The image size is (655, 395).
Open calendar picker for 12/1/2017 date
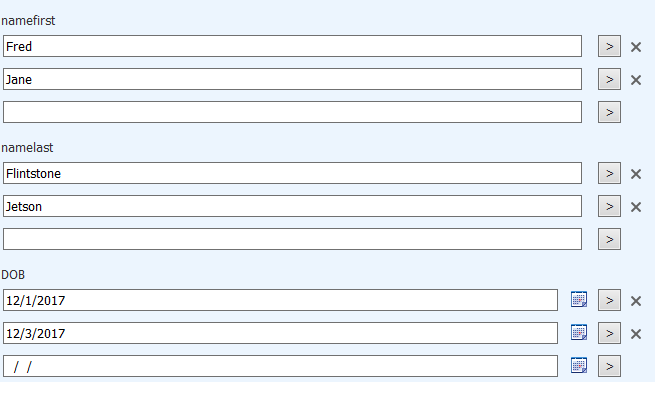pyautogui.click(x=579, y=300)
